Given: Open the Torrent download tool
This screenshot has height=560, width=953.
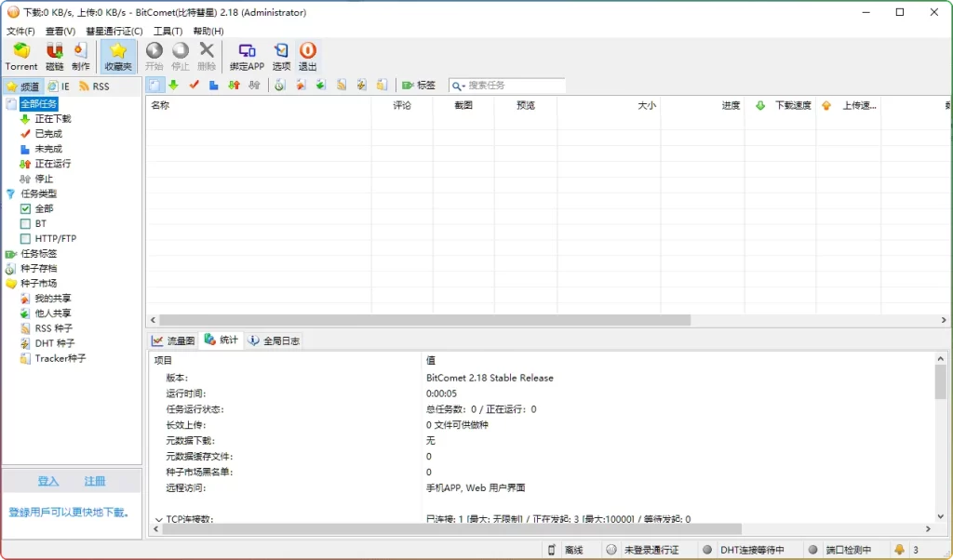Looking at the screenshot, I should pyautogui.click(x=20, y=56).
